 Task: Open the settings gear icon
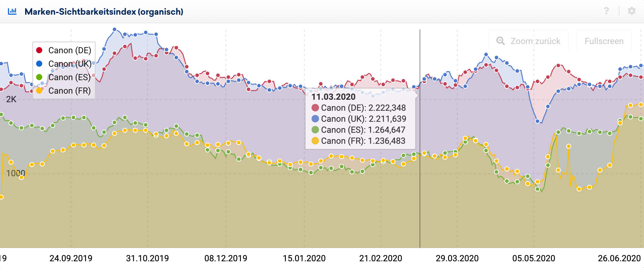pyautogui.click(x=631, y=11)
